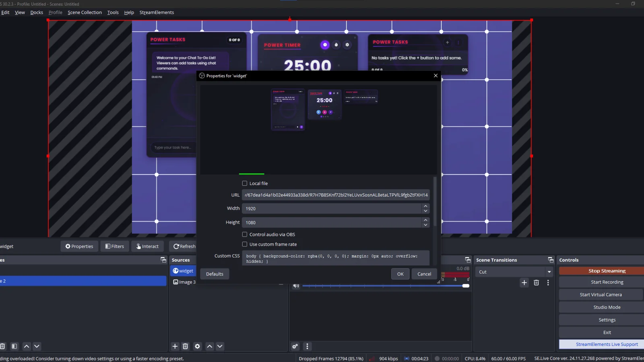Open transition properties three-dot menu
Viewport: 644px width, 362px height.
(x=548, y=283)
